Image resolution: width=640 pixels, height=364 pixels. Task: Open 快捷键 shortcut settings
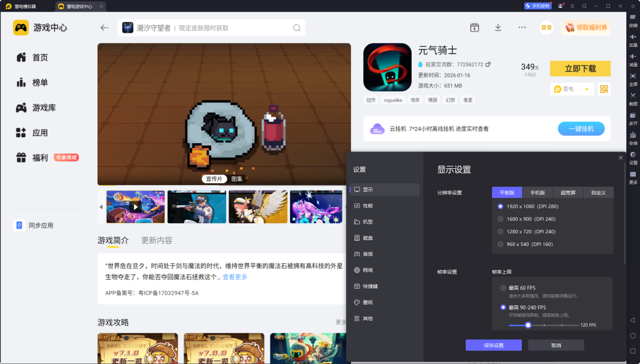click(x=384, y=286)
